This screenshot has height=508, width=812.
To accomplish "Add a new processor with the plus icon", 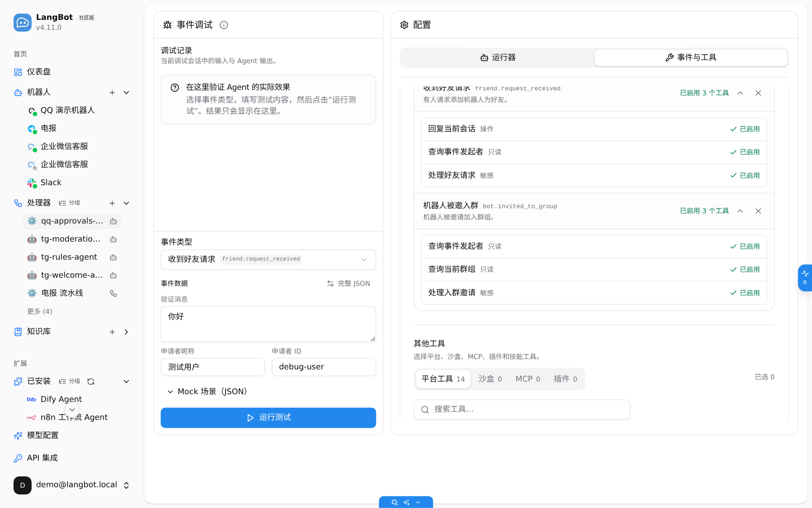I will point(112,203).
